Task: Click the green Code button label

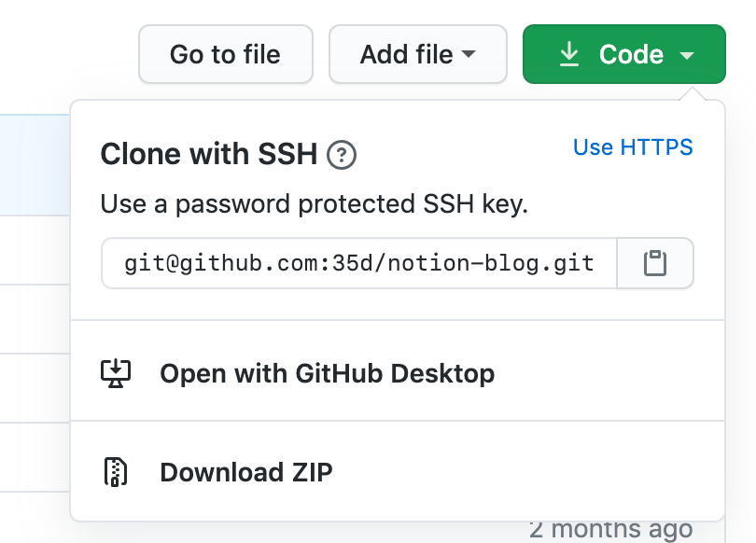Action: click(x=631, y=55)
